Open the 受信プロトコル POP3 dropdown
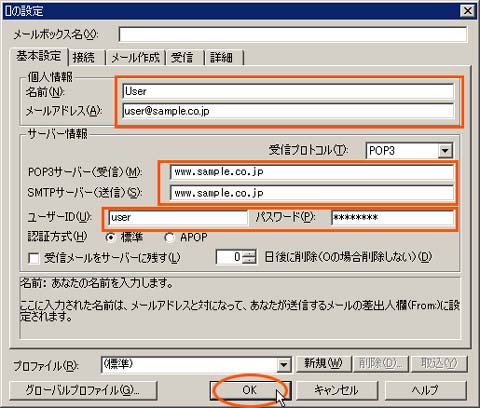 (445, 151)
